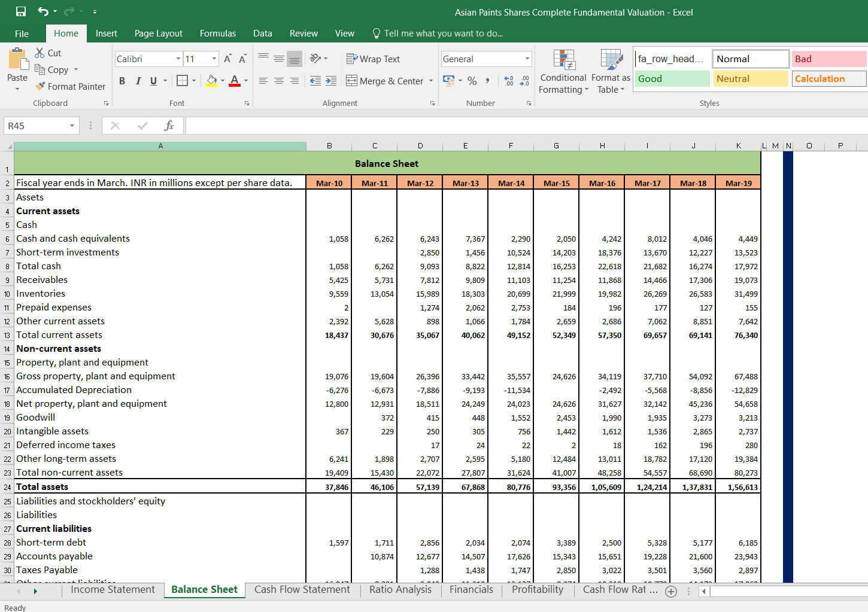The image size is (868, 612).
Task: Apply the Bad cell style
Action: [829, 59]
